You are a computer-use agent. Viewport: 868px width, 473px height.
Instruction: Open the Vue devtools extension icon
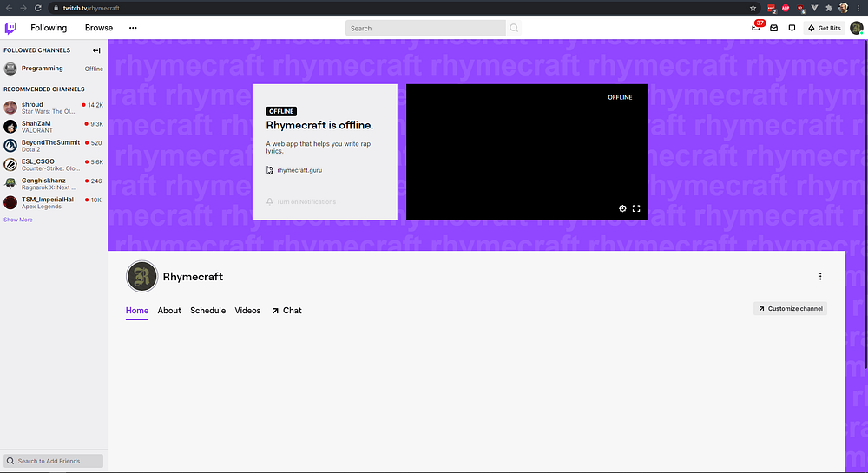(x=814, y=8)
